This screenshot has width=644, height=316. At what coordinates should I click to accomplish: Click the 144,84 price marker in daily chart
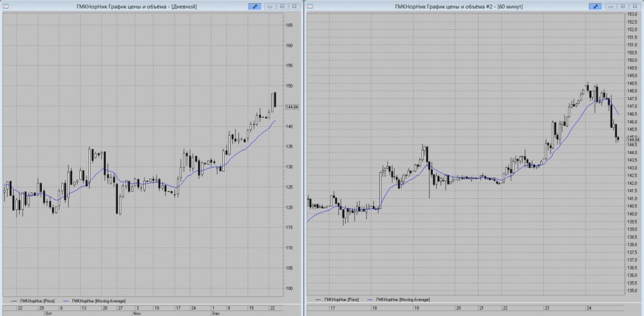coord(292,106)
